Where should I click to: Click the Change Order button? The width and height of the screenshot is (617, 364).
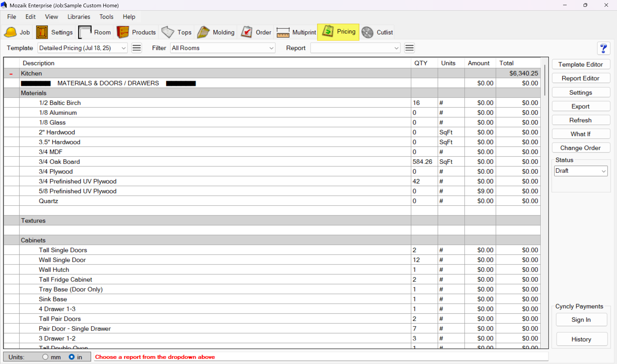click(581, 148)
